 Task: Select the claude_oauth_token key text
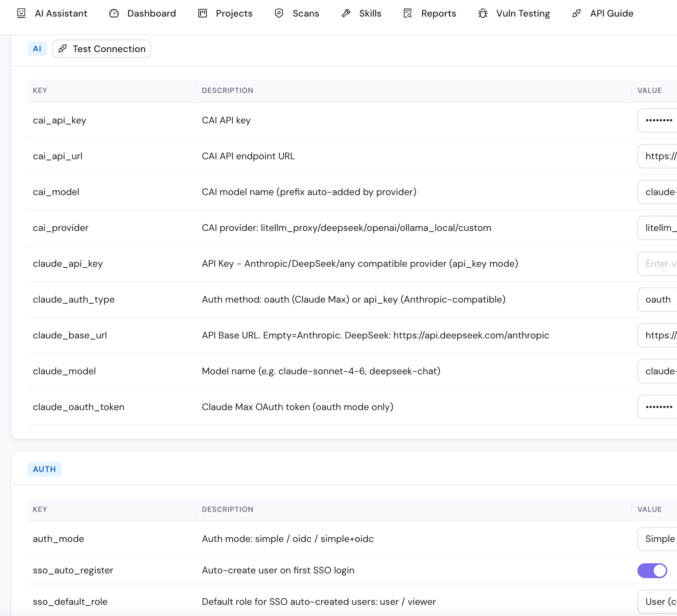(x=78, y=407)
